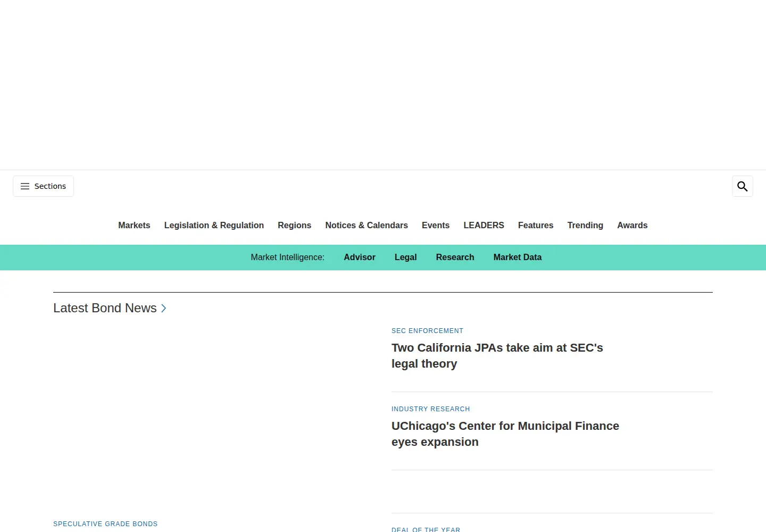Open Legislation & Regulation menu
This screenshot has width=766, height=532.
pyautogui.click(x=214, y=225)
